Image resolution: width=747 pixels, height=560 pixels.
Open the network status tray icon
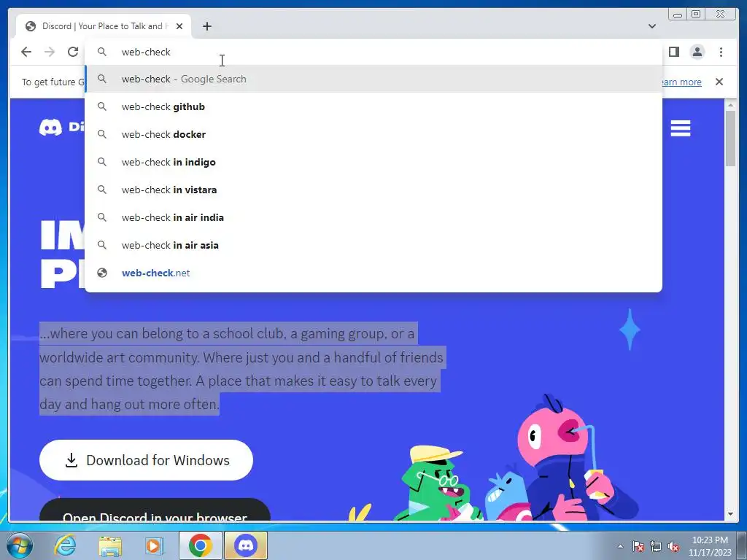pos(656,546)
